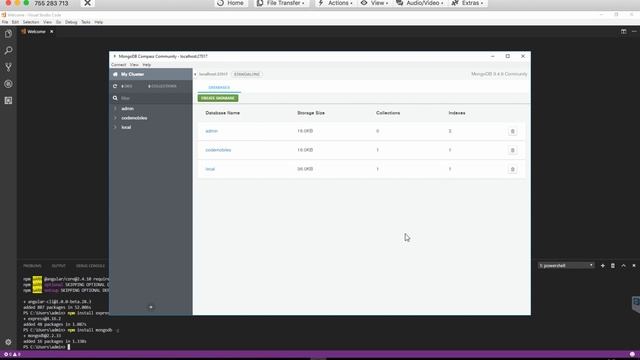Open the VS Code settings gear
Viewport: 640px width, 360px height.
(8, 342)
